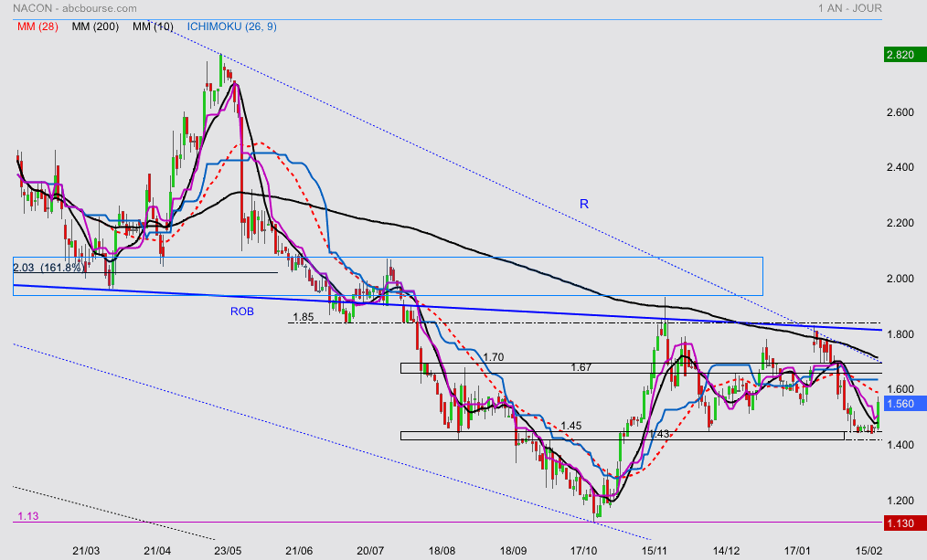Click the 1.70 level annotation
927x560 pixels.
[x=493, y=357]
